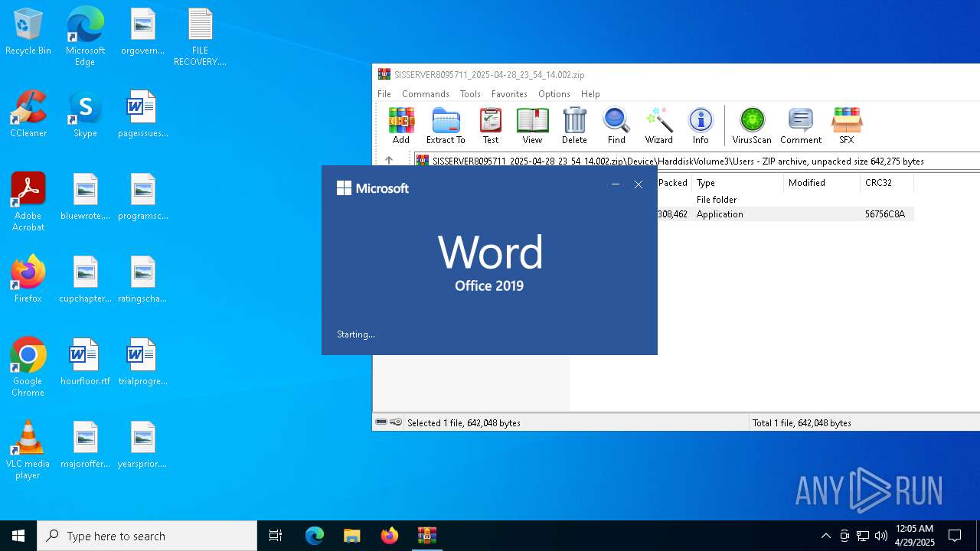Open the File menu in WinRAR
The image size is (980, 551).
tap(384, 94)
